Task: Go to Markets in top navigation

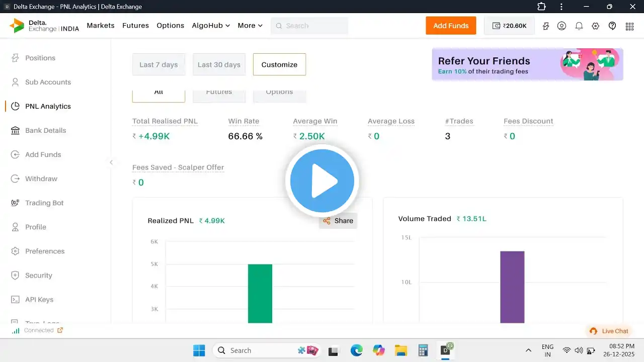Action: point(101,26)
